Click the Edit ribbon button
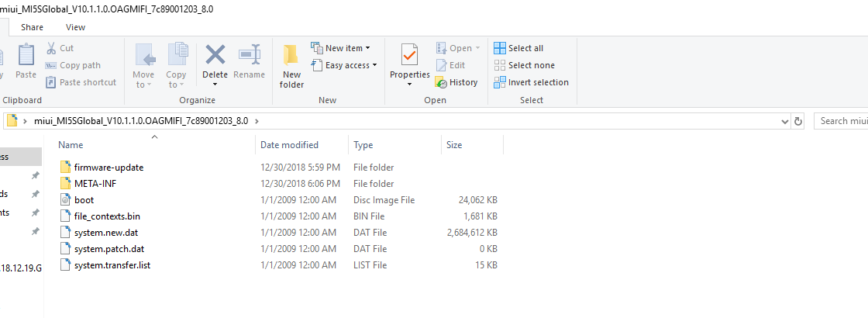The width and height of the screenshot is (868, 318). coord(450,65)
